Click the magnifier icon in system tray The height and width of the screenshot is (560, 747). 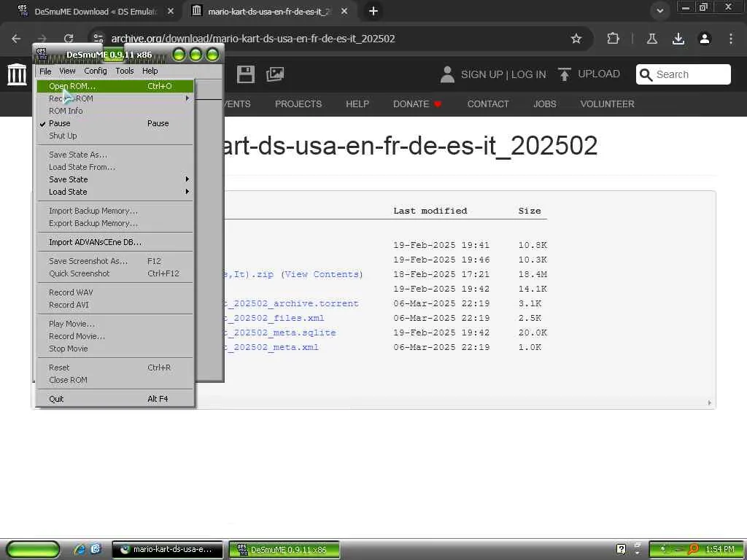coord(693,549)
